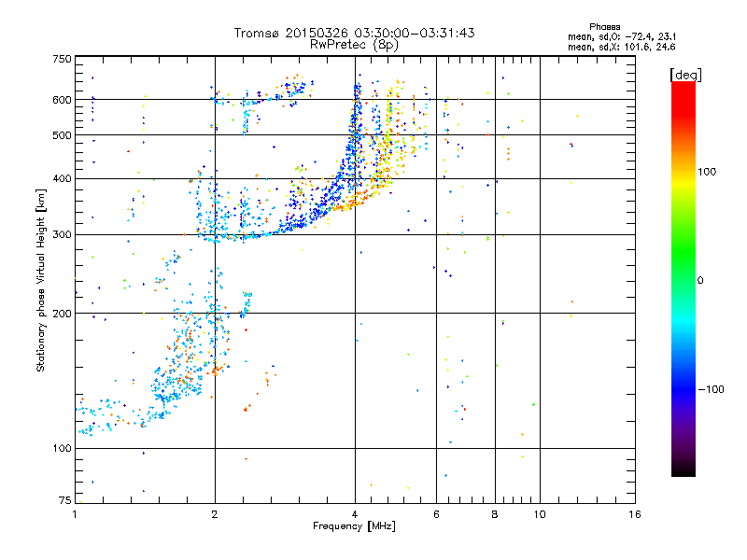Click the 'RwPretec (8p)' subtitle

point(354,45)
